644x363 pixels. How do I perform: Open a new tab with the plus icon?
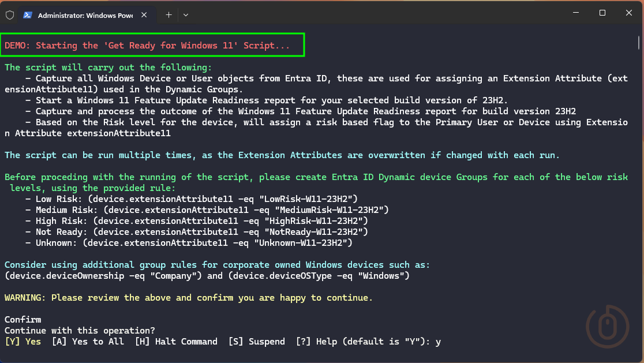tap(167, 15)
